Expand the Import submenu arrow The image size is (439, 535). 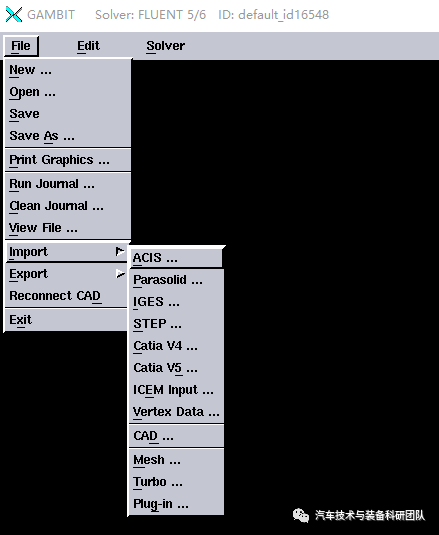point(120,252)
